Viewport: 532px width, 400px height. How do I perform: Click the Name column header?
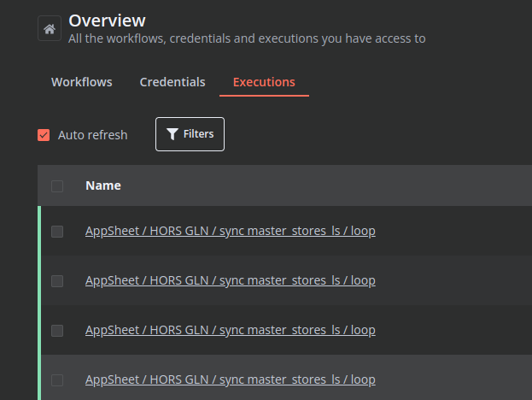[103, 185]
